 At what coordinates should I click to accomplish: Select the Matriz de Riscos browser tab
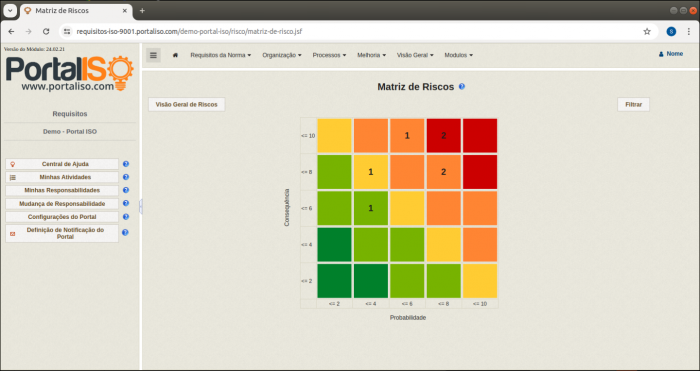click(76, 11)
